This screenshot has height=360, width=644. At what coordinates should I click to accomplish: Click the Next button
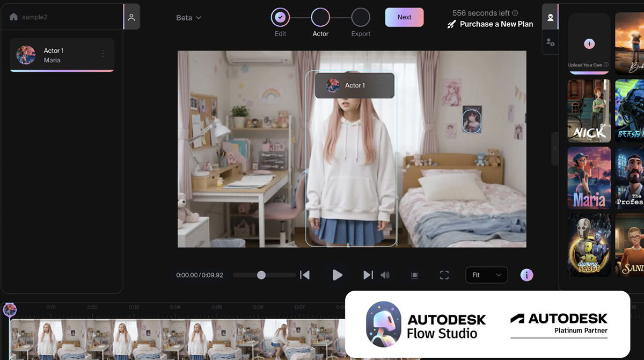(404, 17)
